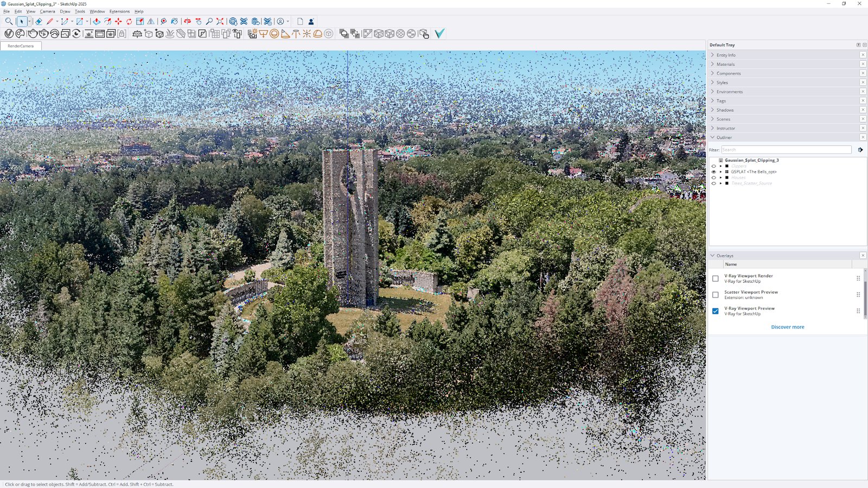868x488 pixels.
Task: Close the Overlays panel
Action: click(863, 255)
